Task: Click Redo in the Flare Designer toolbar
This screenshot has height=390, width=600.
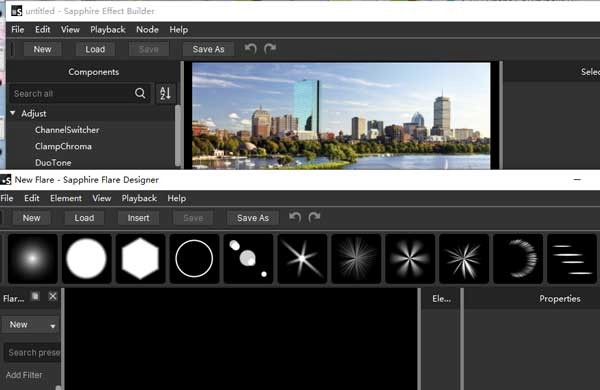Action: (315, 217)
